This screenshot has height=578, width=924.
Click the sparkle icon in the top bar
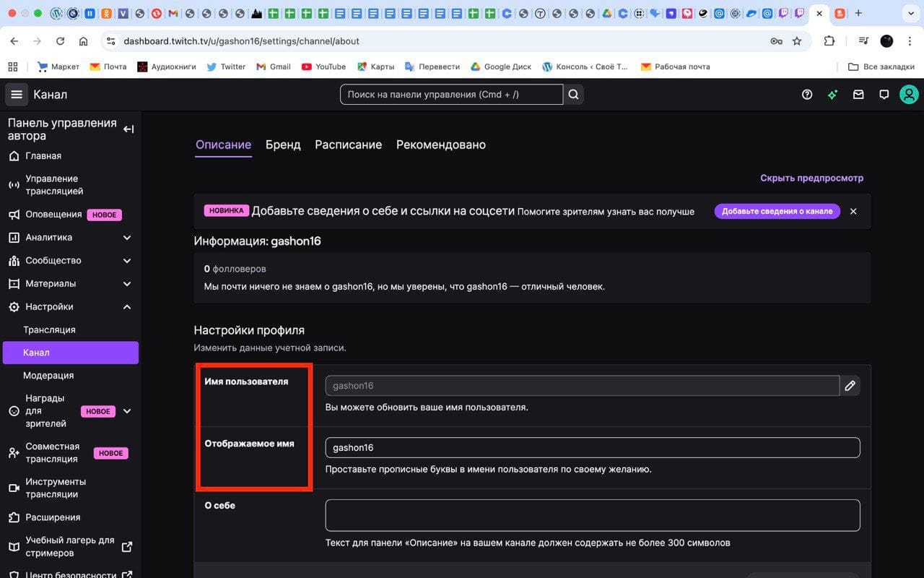click(x=832, y=94)
